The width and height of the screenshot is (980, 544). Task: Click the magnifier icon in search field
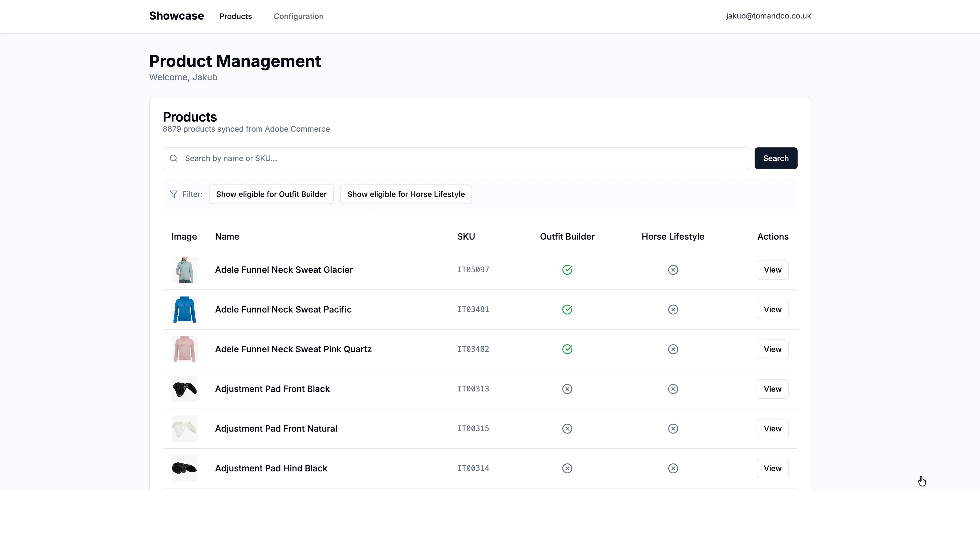point(174,158)
